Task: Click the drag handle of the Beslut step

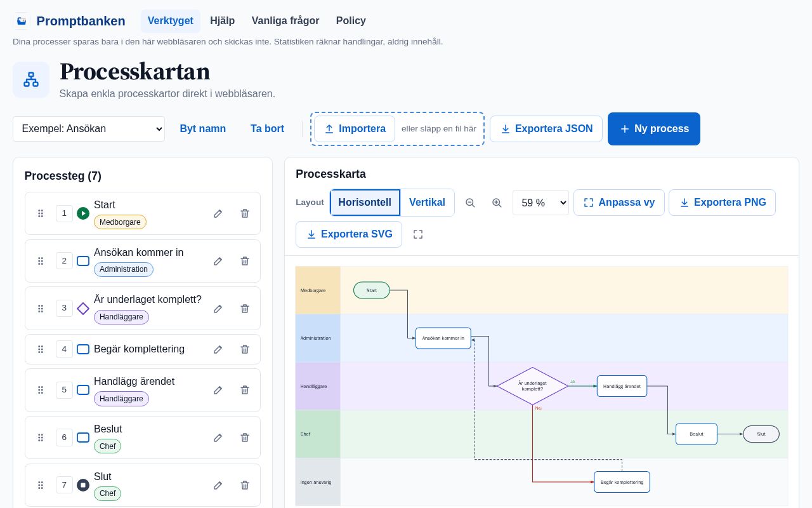Action: [41, 438]
